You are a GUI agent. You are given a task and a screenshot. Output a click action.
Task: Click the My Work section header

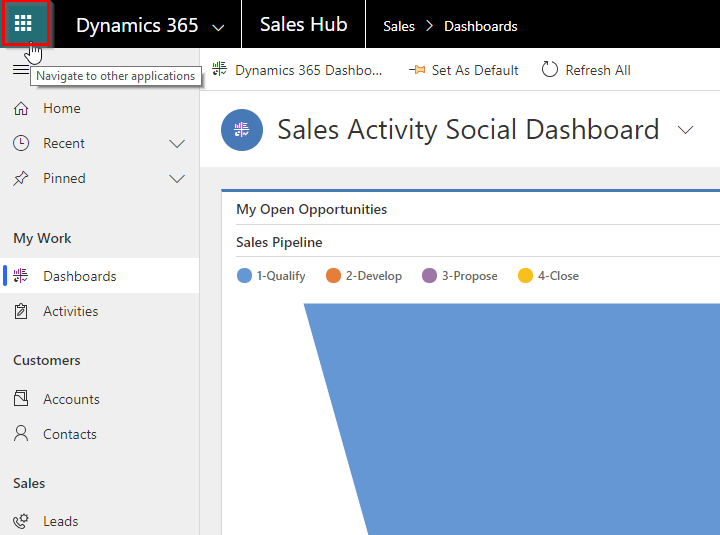click(x=42, y=238)
